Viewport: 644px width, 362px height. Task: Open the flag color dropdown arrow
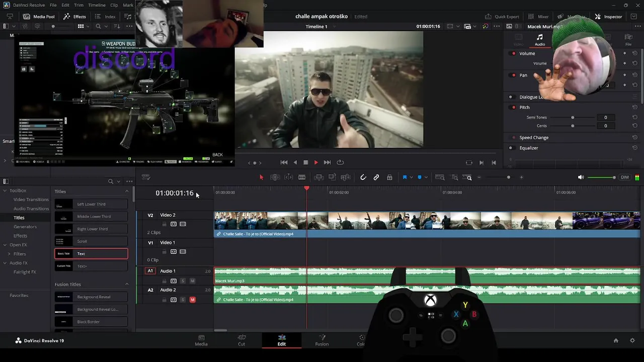(411, 177)
